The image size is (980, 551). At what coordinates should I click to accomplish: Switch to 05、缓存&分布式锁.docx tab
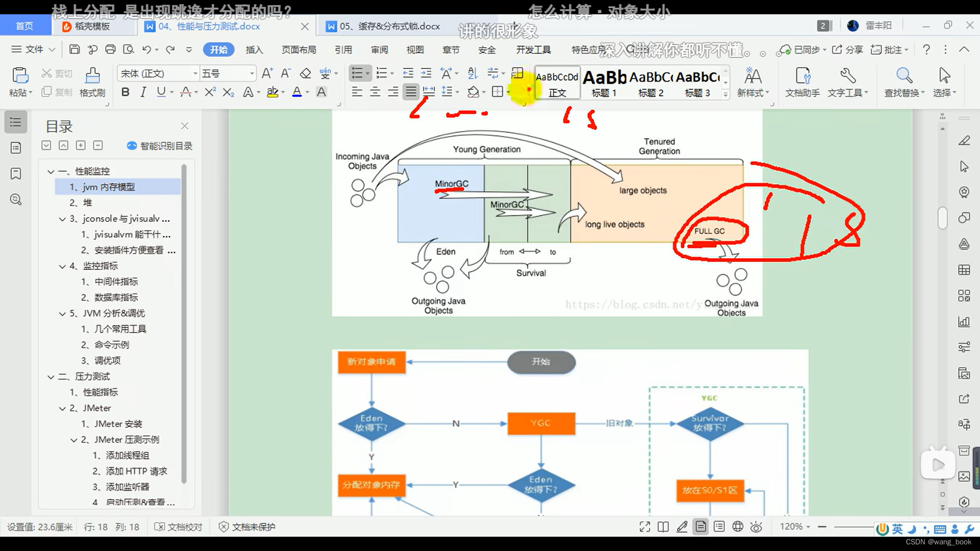click(390, 26)
